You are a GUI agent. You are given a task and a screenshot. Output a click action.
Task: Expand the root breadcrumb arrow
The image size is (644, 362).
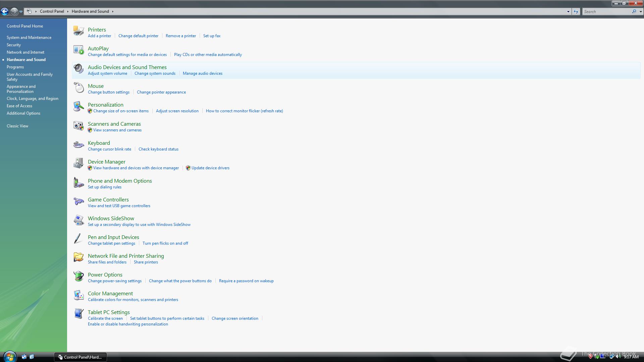[x=36, y=11]
